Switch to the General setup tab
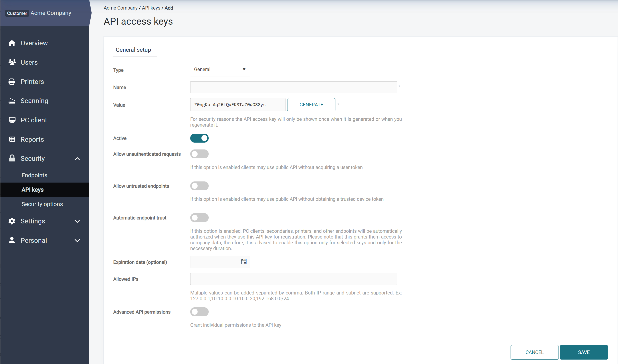The height and width of the screenshot is (364, 618). point(133,50)
